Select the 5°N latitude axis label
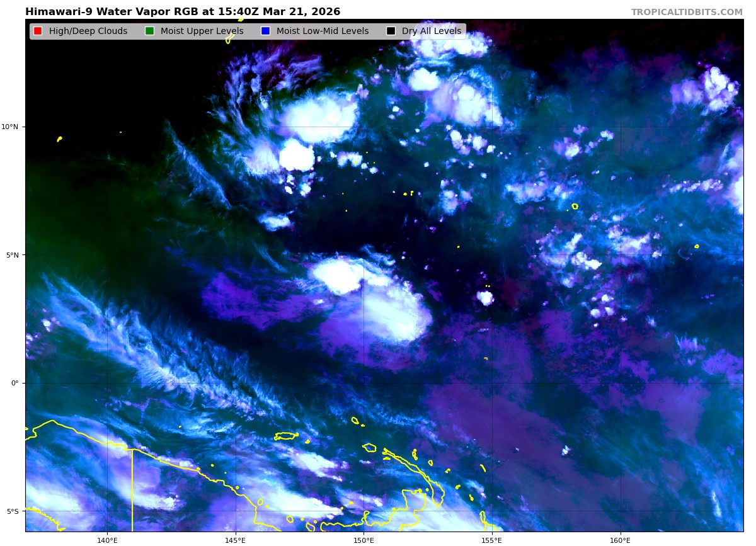The width and height of the screenshot is (756, 546). pos(12,255)
